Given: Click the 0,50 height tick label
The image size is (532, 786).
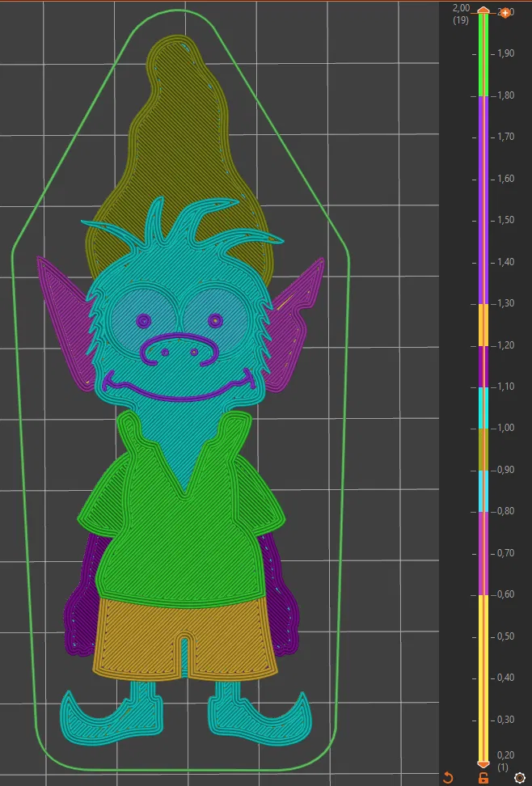Looking at the screenshot, I should [506, 636].
